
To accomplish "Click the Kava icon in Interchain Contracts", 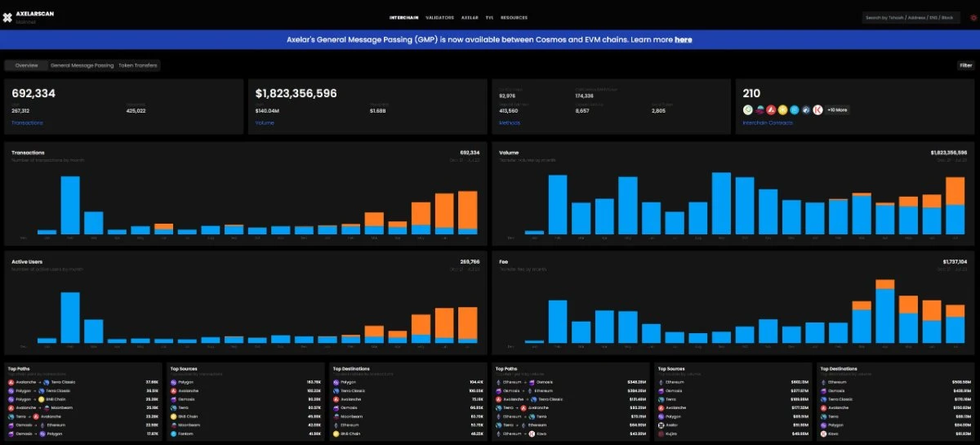I will 817,109.
